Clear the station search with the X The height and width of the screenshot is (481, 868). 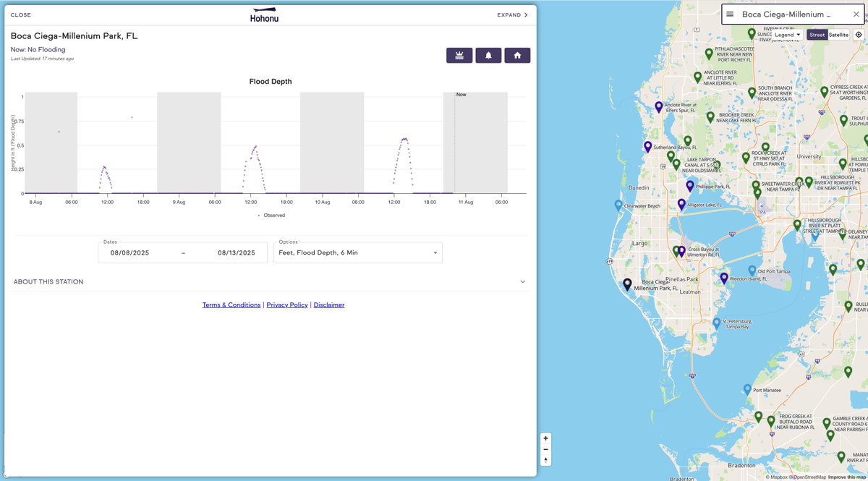[856, 14]
